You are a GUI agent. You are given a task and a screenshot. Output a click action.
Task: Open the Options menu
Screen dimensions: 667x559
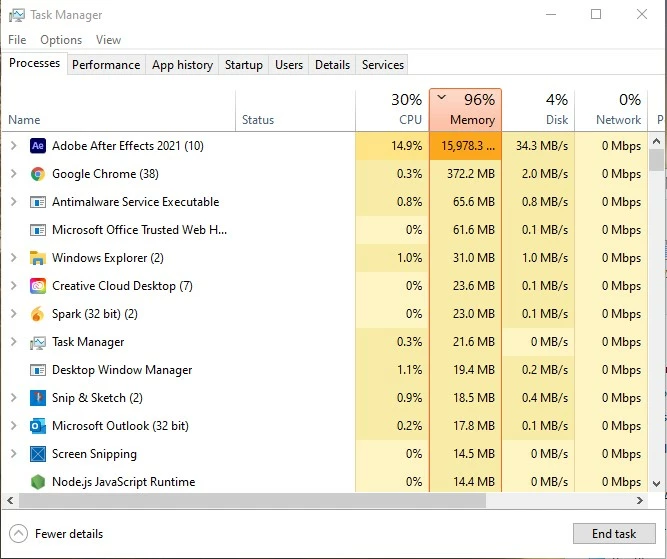tap(61, 40)
